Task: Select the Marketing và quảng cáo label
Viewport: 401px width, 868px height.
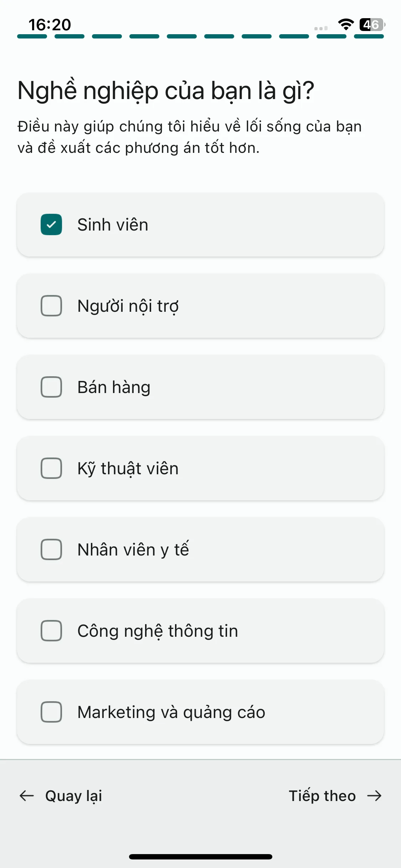Action: [x=171, y=712]
